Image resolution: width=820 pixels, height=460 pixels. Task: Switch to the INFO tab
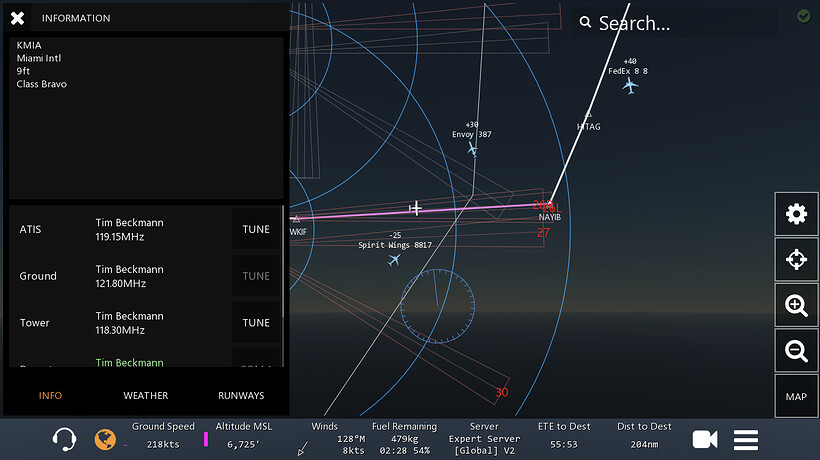(x=50, y=395)
